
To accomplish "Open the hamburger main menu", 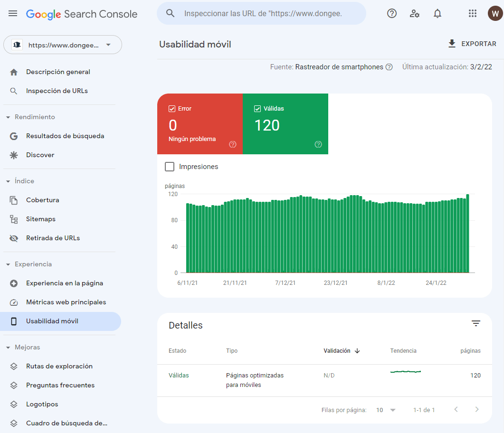I will (x=13, y=13).
